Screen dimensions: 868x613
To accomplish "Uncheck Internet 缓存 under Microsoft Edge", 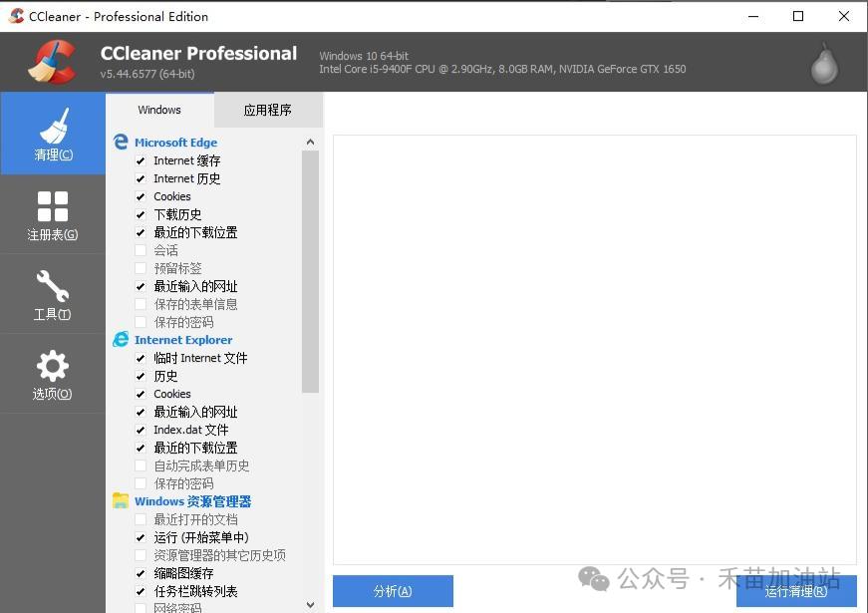I will [x=141, y=160].
